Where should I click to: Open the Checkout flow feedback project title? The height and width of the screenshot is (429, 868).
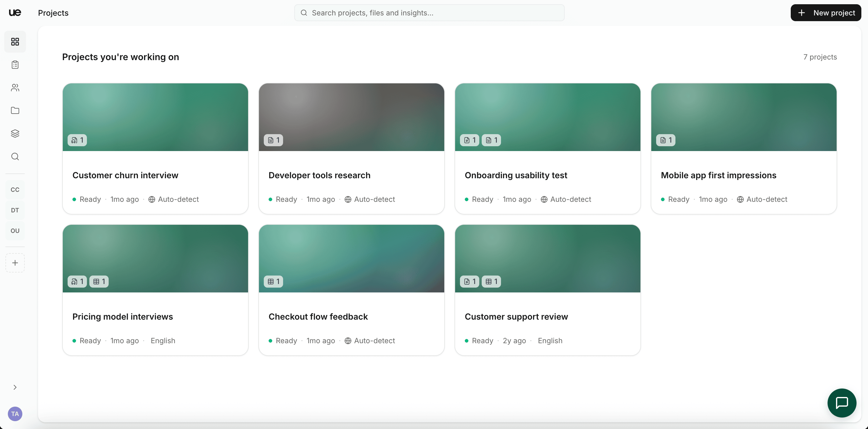318,317
